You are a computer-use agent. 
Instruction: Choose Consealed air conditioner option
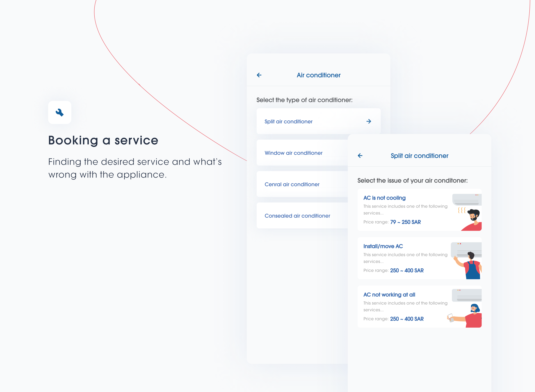pyautogui.click(x=297, y=216)
